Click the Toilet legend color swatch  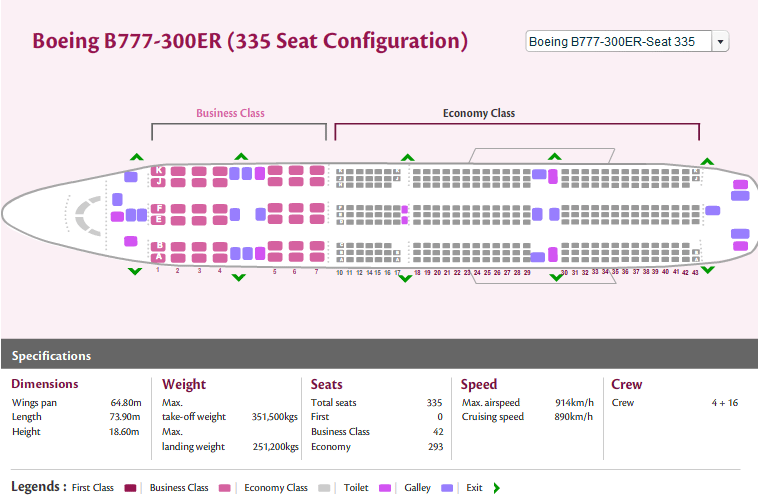(384, 488)
